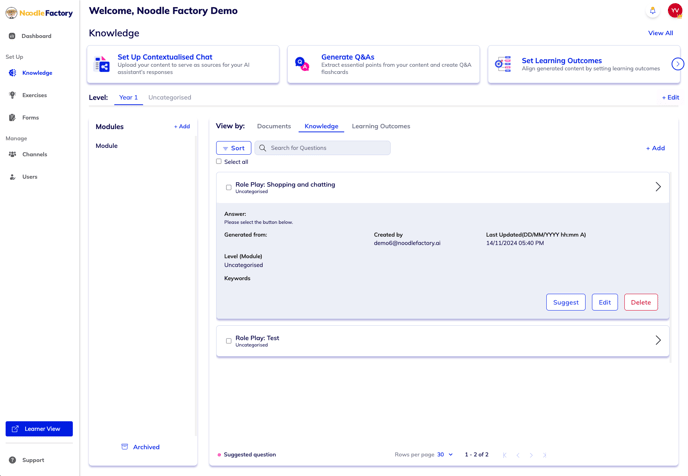
Task: Go to the last page arrow
Action: 544,455
